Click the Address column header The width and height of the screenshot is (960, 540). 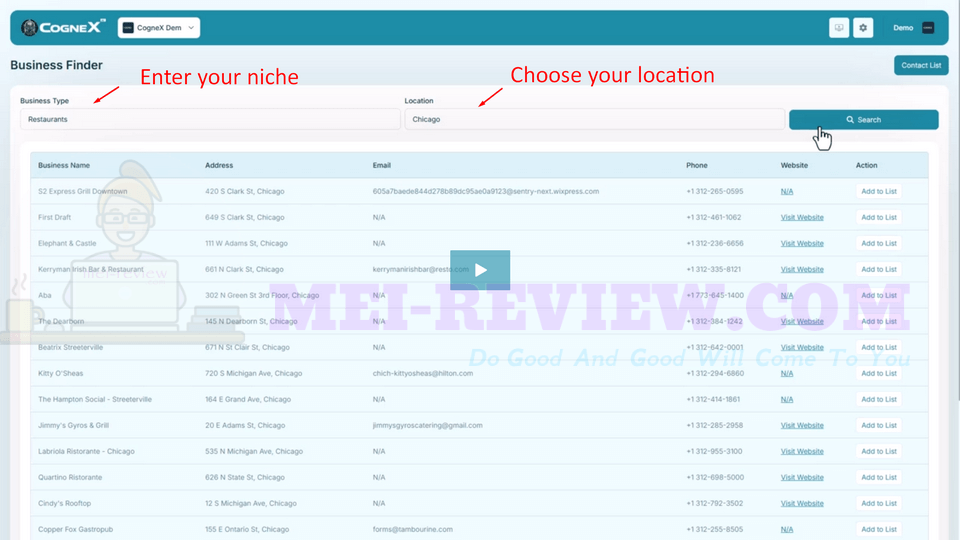coord(219,165)
